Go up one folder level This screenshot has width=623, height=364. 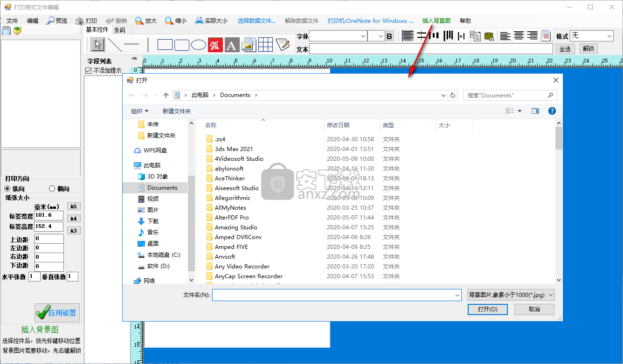[166, 95]
